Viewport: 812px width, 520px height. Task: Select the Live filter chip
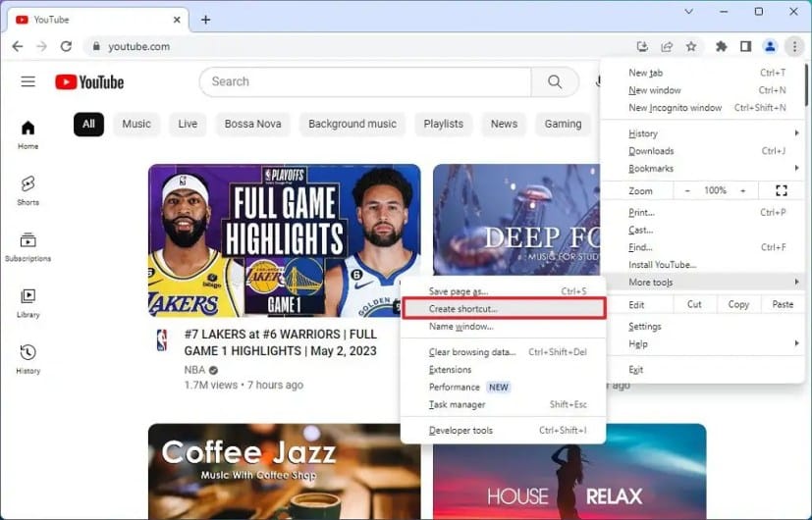click(x=188, y=125)
